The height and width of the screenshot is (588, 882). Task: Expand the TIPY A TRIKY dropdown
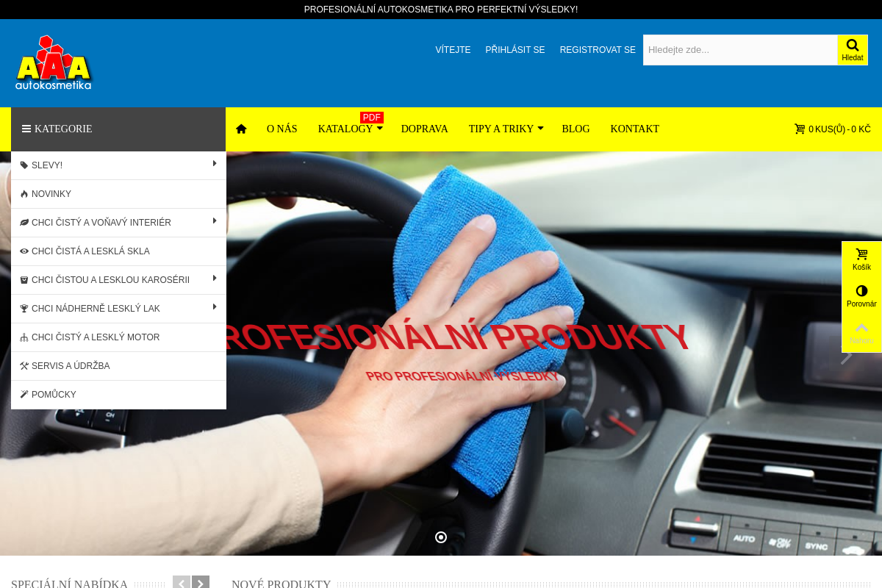(541, 129)
